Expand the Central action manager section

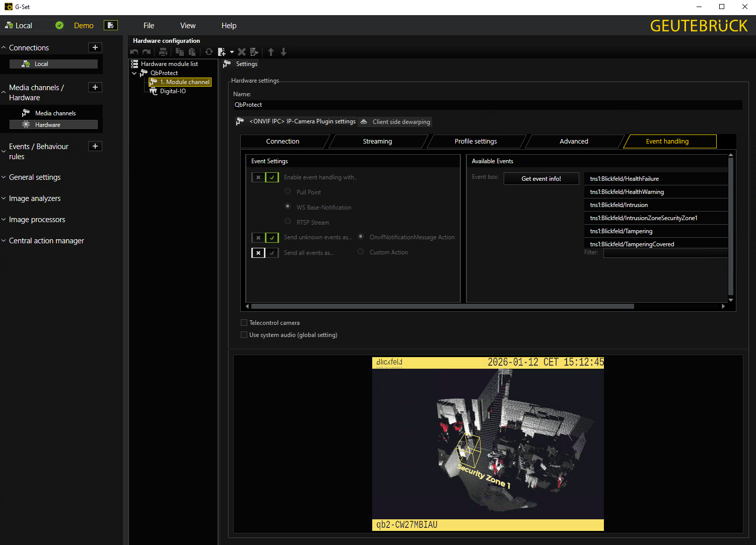(x=46, y=241)
